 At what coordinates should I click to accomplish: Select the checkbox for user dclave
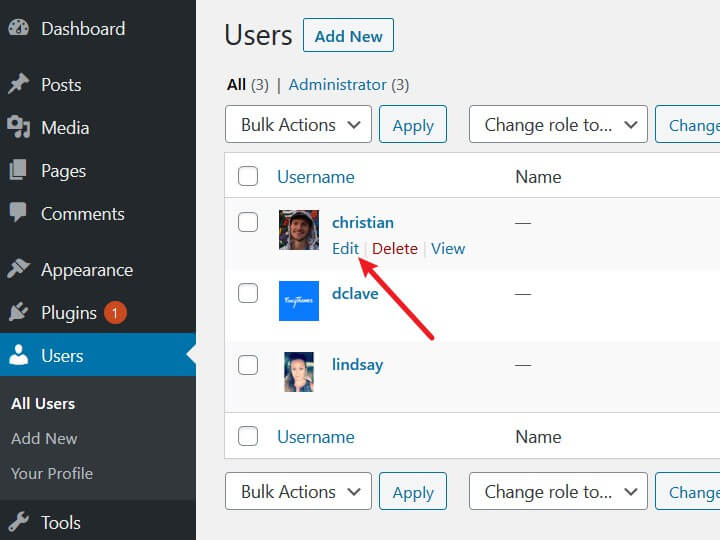(248, 293)
